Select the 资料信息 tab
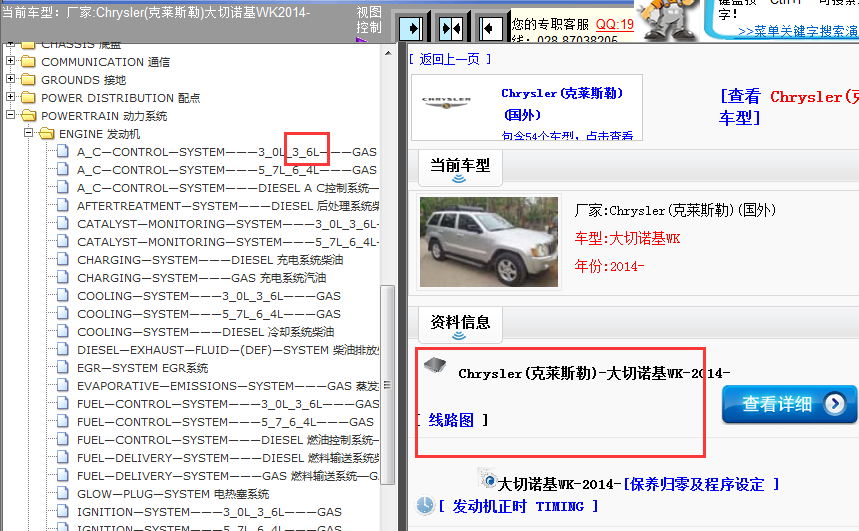The width and height of the screenshot is (859, 531). click(460, 324)
